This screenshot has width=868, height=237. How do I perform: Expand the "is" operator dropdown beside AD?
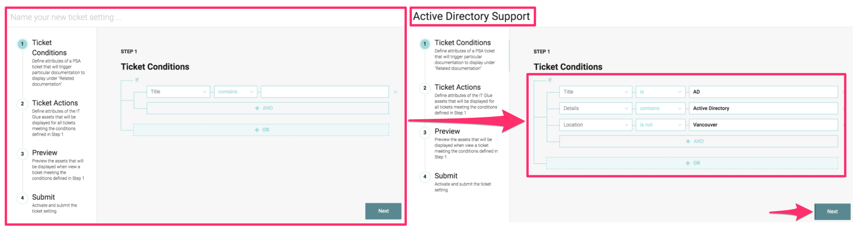[x=660, y=92]
